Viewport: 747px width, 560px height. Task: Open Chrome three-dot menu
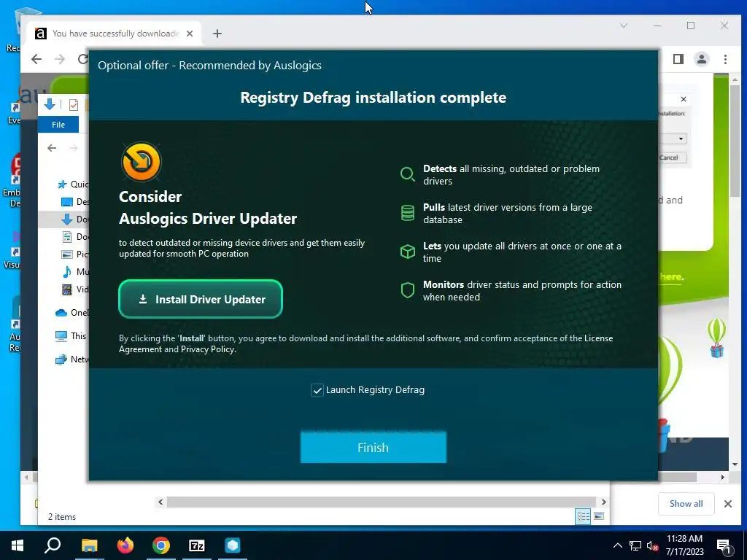(x=725, y=59)
